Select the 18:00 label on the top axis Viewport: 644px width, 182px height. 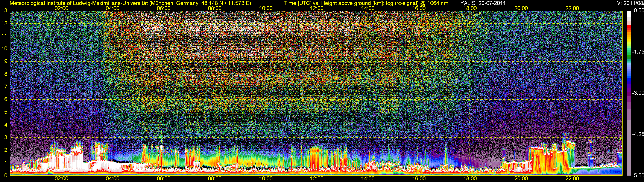tap(470, 8)
